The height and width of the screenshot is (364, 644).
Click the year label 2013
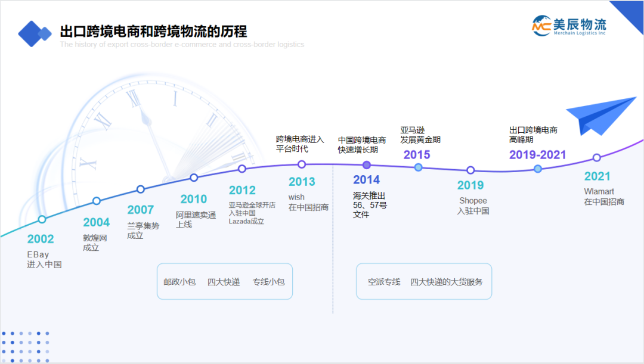point(302,182)
